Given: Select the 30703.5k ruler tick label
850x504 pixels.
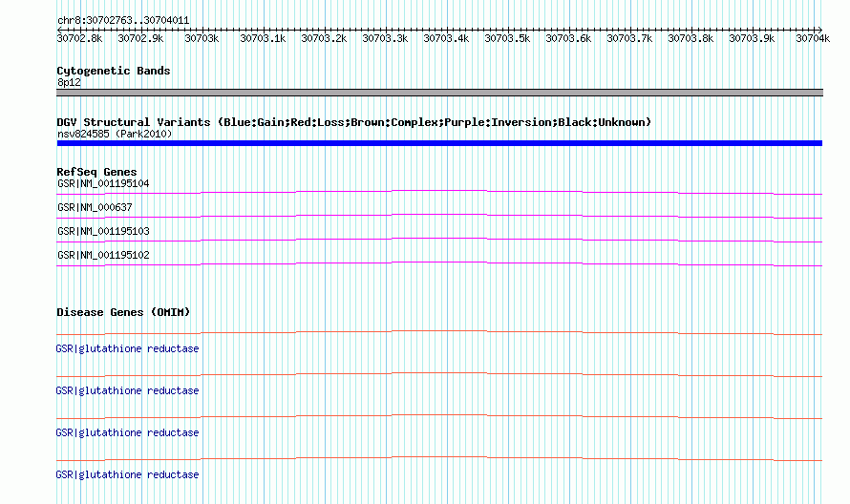Looking at the screenshot, I should [507, 38].
